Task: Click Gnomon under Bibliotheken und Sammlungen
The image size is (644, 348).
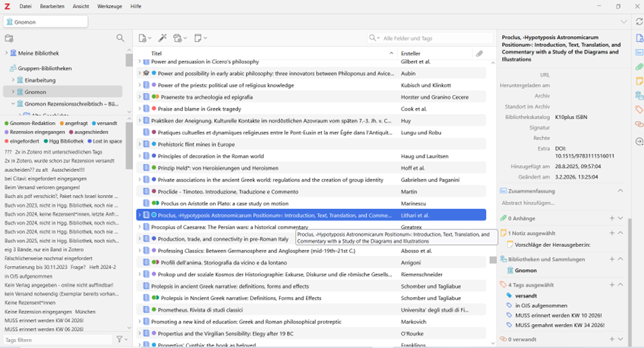Action: 525,270
